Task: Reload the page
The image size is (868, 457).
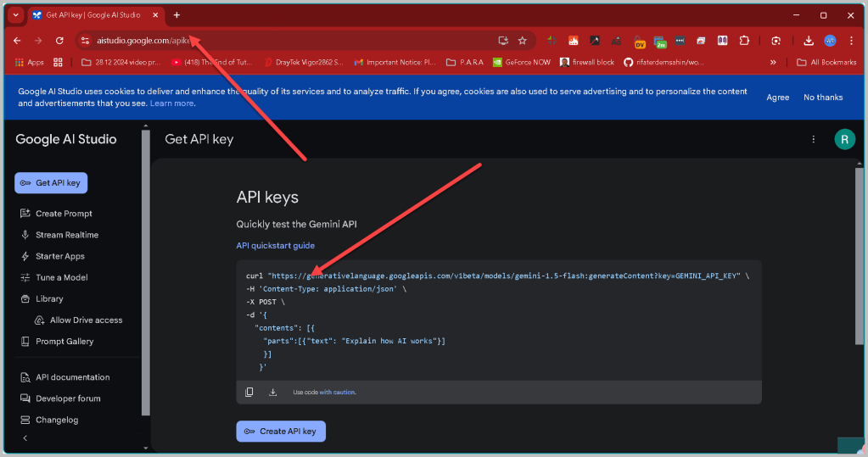Action: pos(59,41)
